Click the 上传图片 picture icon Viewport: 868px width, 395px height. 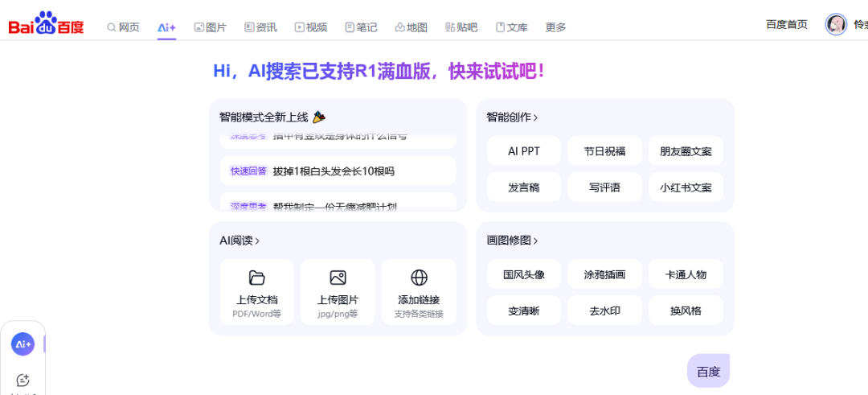(338, 277)
